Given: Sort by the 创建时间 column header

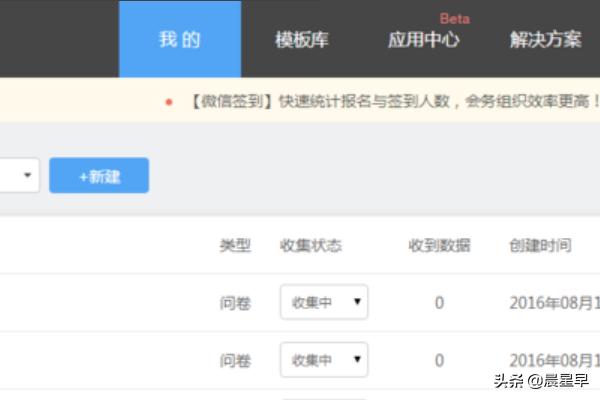Looking at the screenshot, I should click(x=540, y=245).
